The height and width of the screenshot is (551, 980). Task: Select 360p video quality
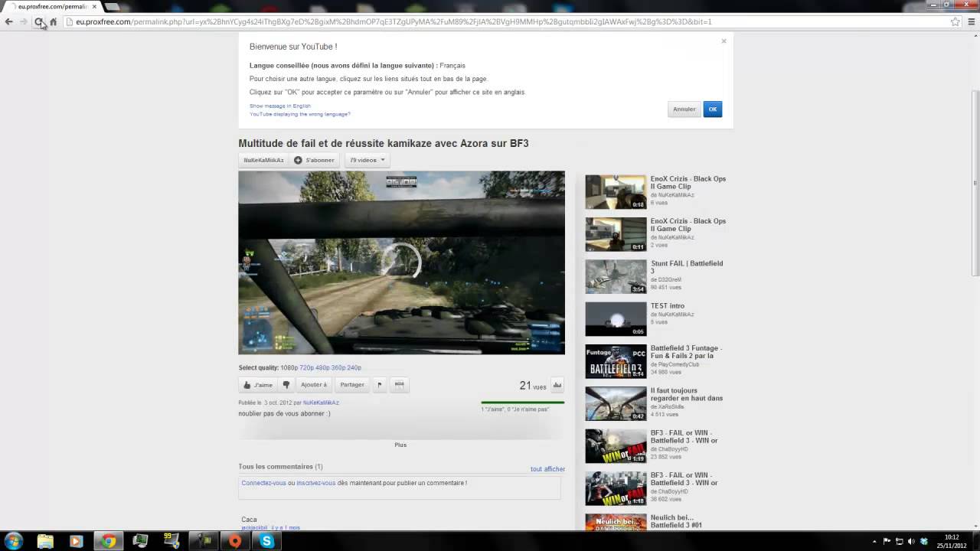[338, 368]
